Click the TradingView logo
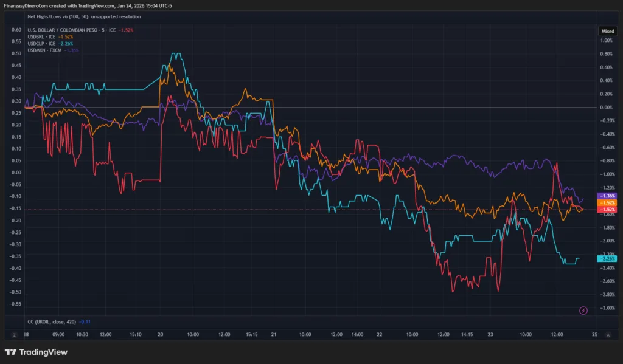Screen dimensions: 623x364 [x=36, y=352]
